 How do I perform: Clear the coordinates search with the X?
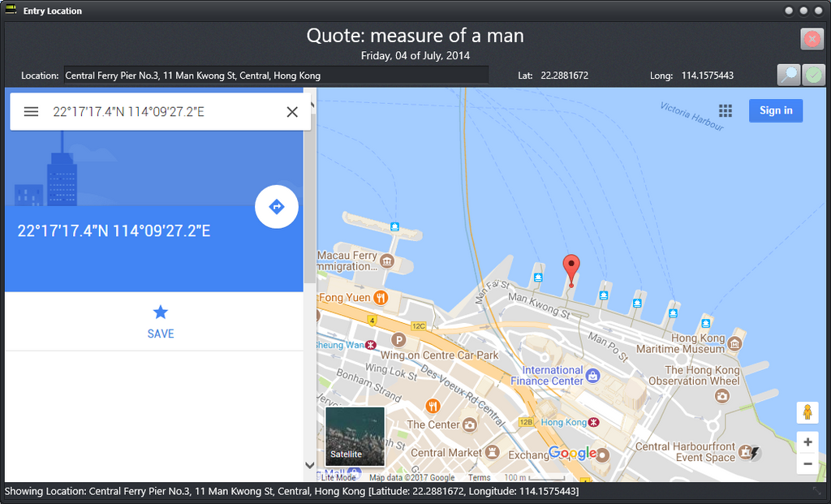pos(292,111)
